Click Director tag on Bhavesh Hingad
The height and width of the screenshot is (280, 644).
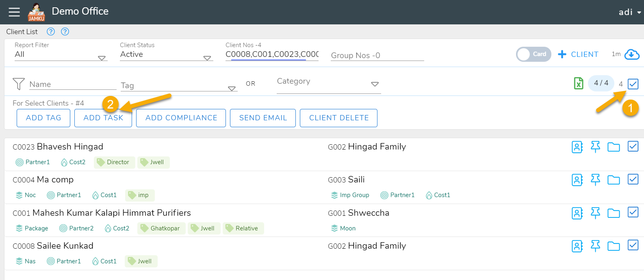pyautogui.click(x=114, y=162)
